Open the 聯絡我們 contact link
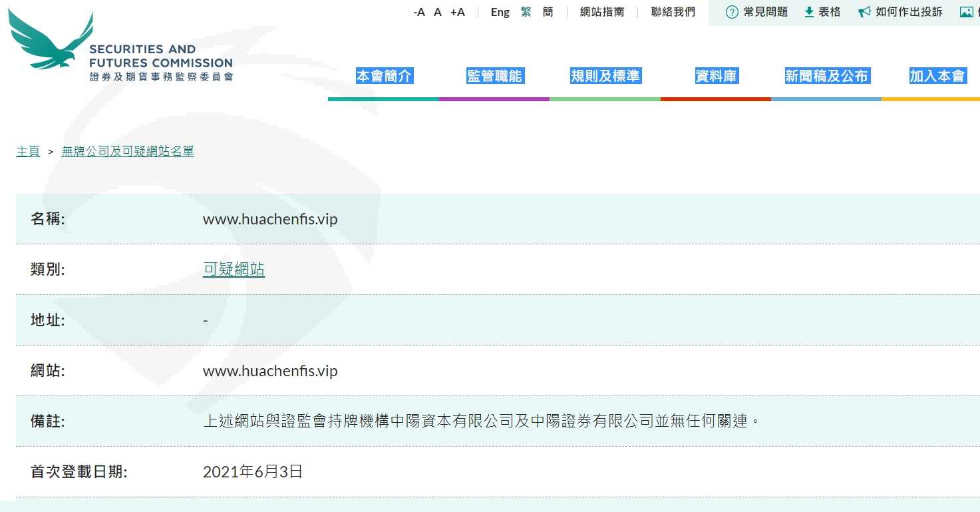The width and height of the screenshot is (980, 512). [673, 12]
